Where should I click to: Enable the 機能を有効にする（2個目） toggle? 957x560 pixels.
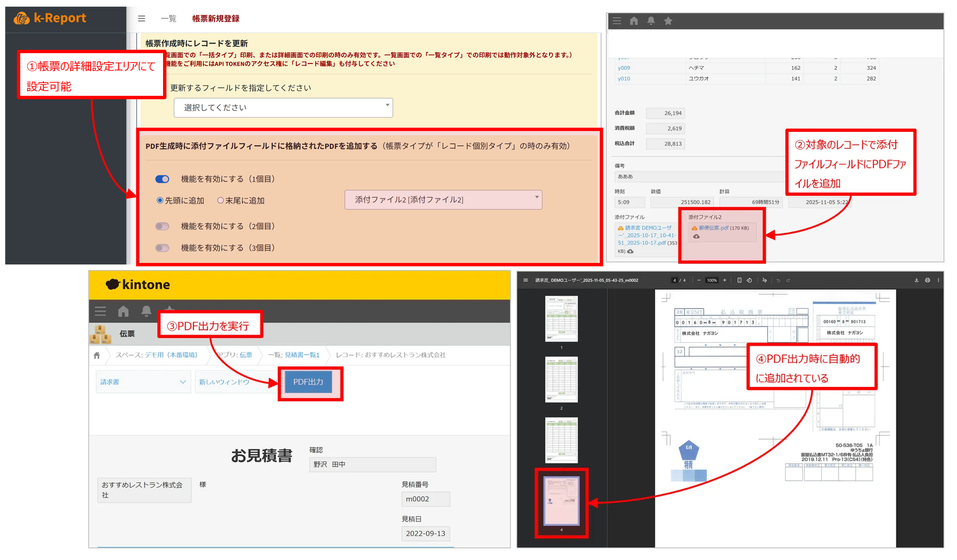click(x=162, y=226)
